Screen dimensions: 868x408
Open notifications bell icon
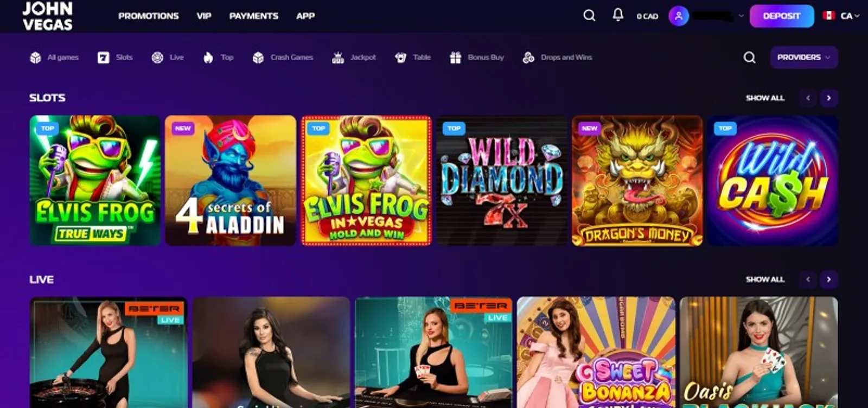tap(618, 15)
